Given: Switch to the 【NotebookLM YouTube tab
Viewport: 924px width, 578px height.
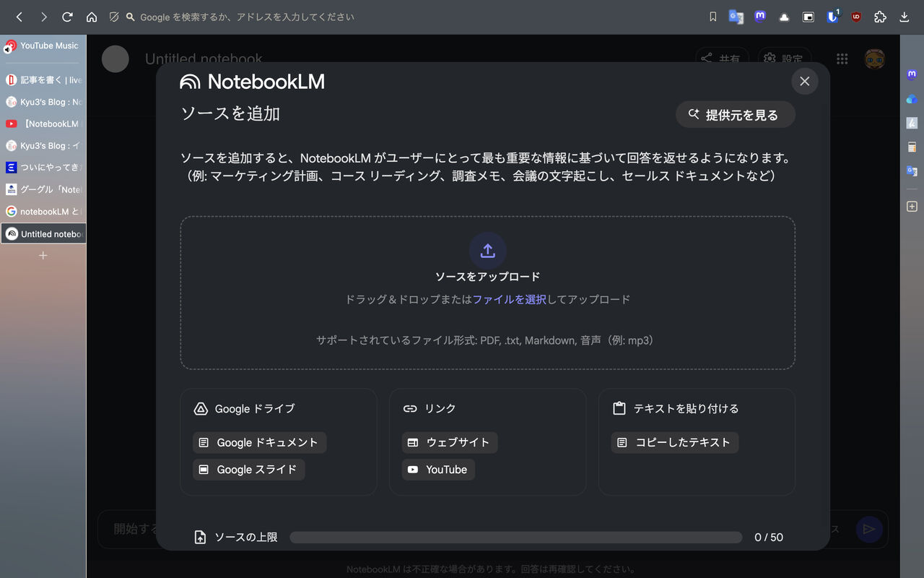Looking at the screenshot, I should pyautogui.click(x=43, y=124).
